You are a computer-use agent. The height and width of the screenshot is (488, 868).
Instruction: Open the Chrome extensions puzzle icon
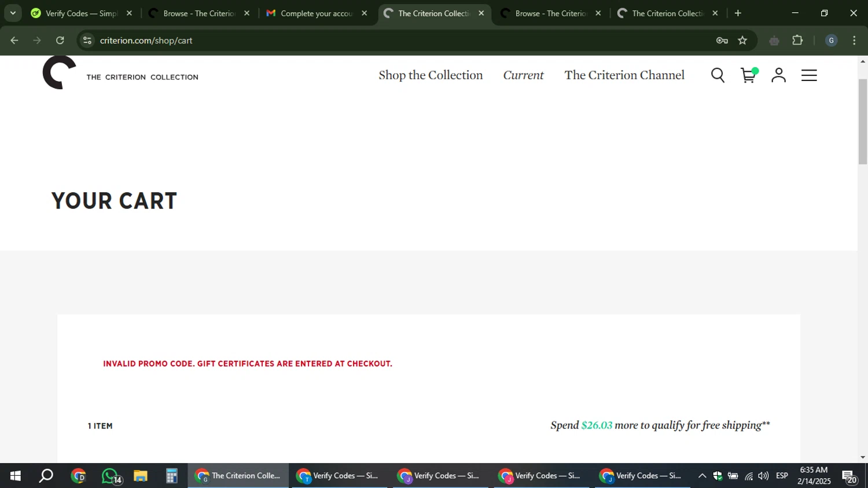(x=797, y=41)
